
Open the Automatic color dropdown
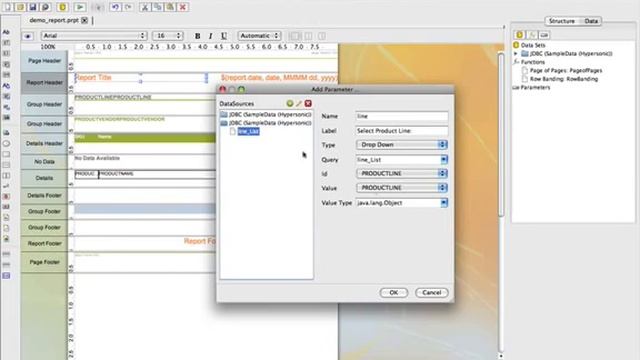coord(260,36)
